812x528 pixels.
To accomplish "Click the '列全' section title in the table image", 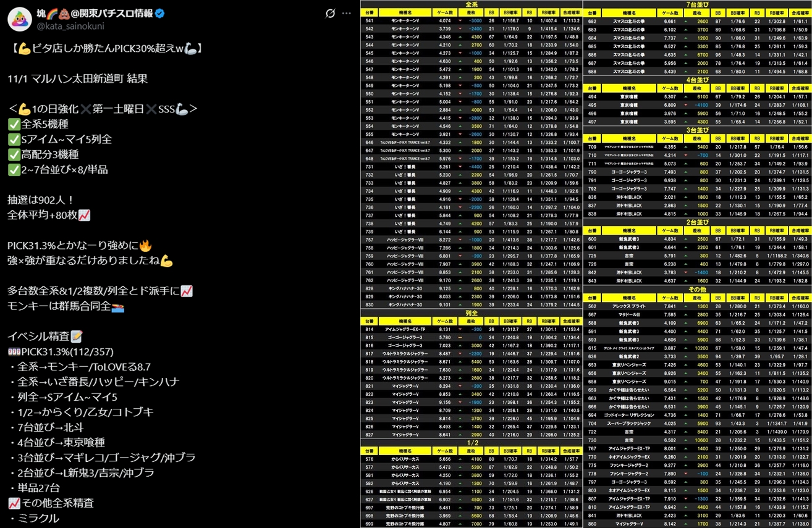I will 471,314.
